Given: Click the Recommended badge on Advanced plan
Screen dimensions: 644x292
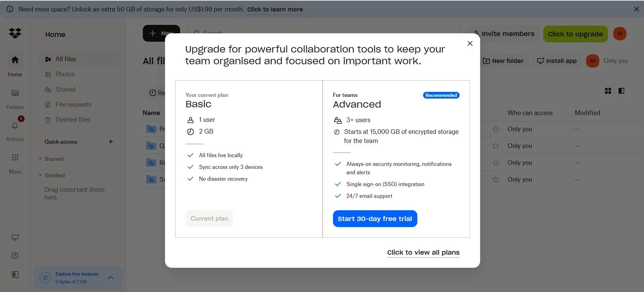Looking at the screenshot, I should pyautogui.click(x=441, y=96).
